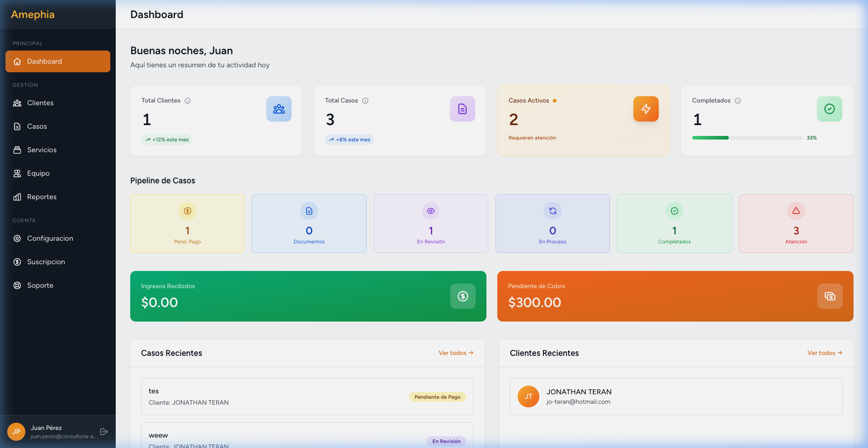The width and height of the screenshot is (868, 448).
Task: Click the jo-teran@hotmail.com email
Action: (578, 402)
